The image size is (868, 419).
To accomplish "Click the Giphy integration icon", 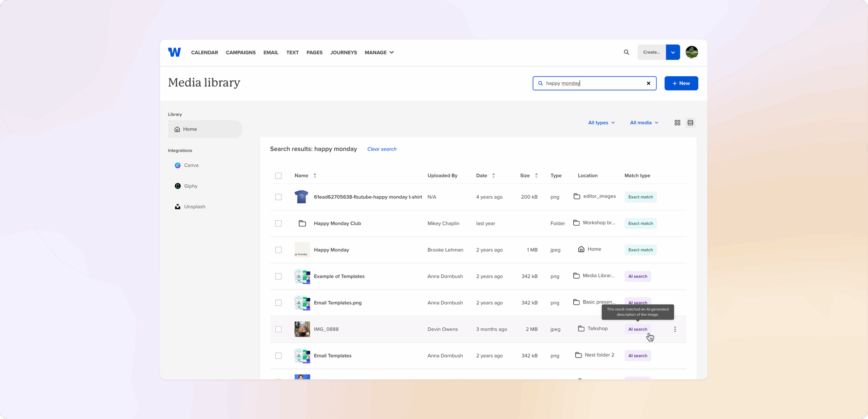I will pyautogui.click(x=178, y=186).
